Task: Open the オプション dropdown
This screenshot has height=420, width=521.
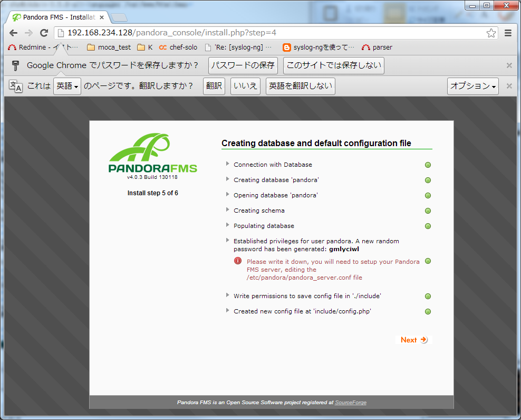Action: 473,86
